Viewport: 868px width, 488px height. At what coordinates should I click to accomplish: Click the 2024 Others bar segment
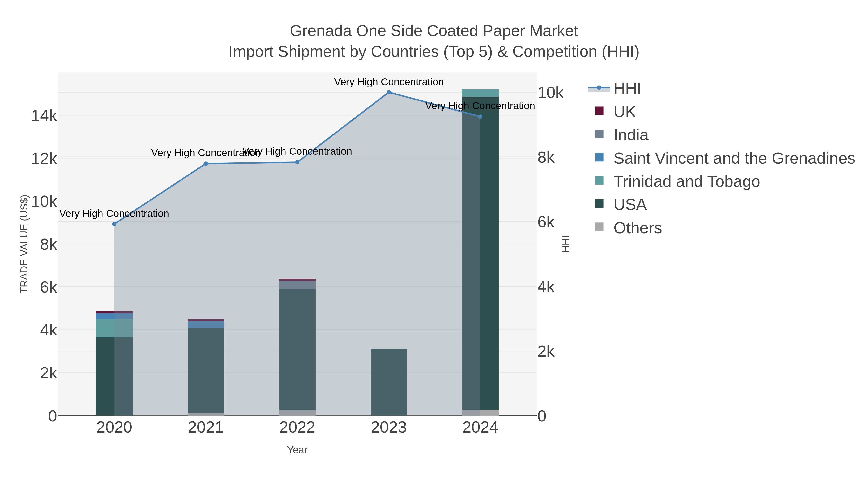480,413
